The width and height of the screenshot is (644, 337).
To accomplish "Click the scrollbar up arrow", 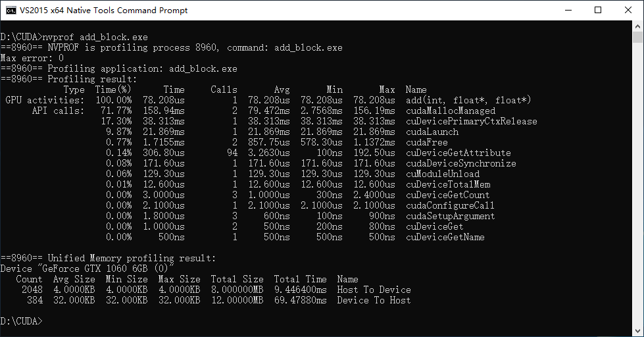I will pos(637,26).
